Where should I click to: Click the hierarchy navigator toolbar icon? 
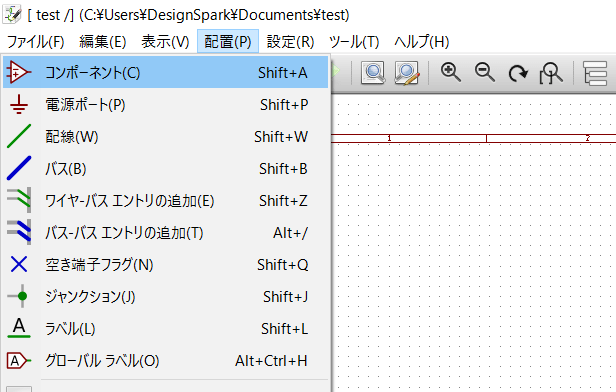pos(595,73)
